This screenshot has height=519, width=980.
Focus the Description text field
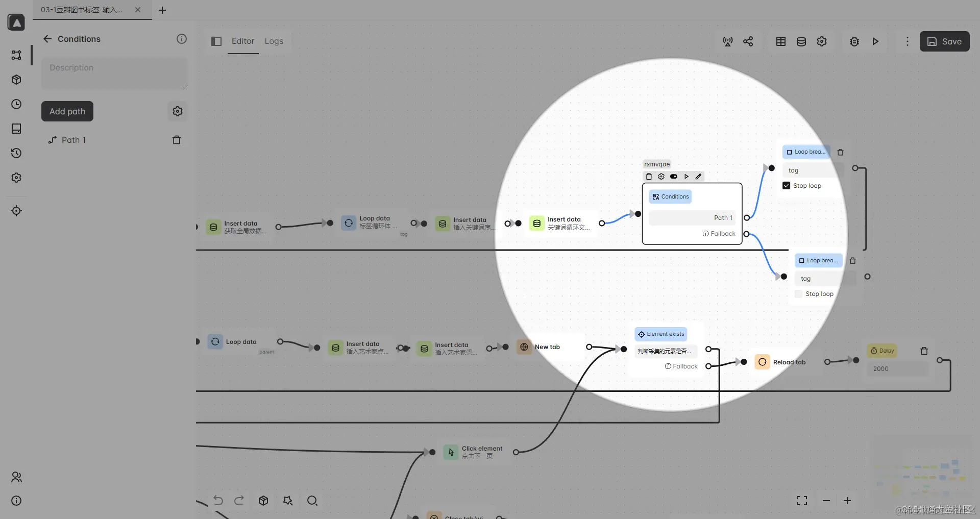point(114,73)
